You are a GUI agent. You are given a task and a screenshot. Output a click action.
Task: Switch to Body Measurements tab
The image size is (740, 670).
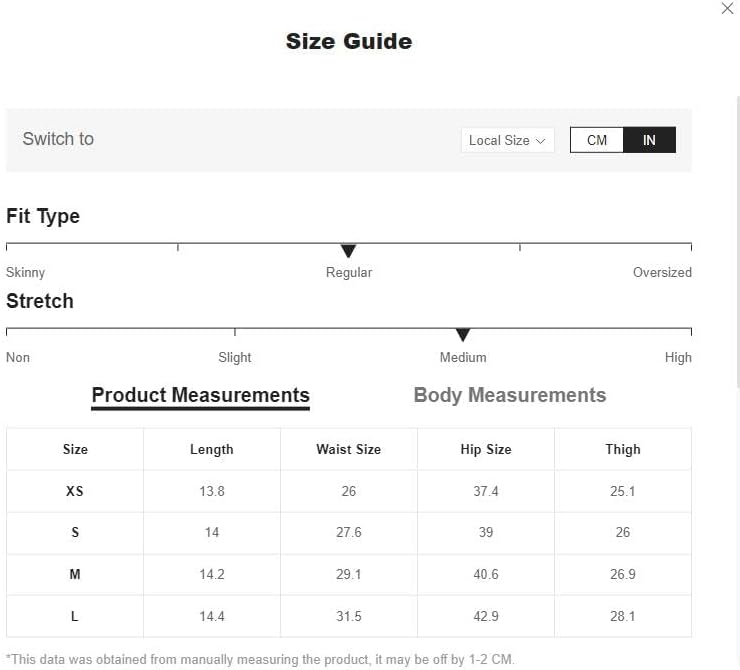pos(510,395)
